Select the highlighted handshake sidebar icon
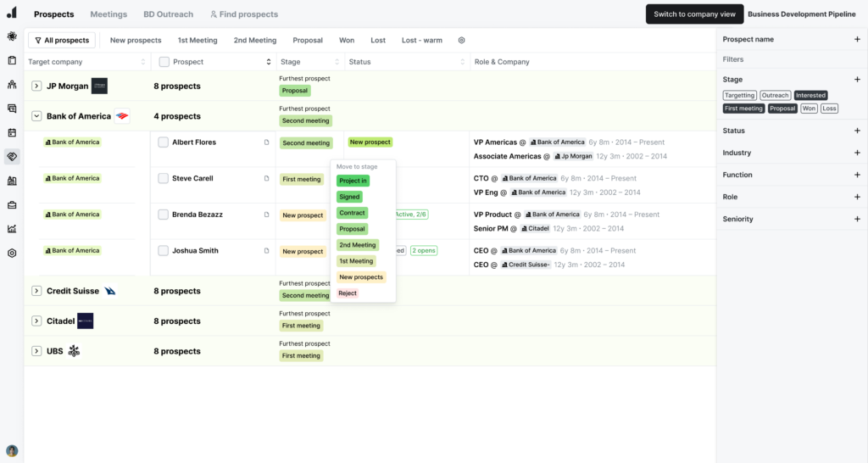868x463 pixels. click(x=12, y=157)
